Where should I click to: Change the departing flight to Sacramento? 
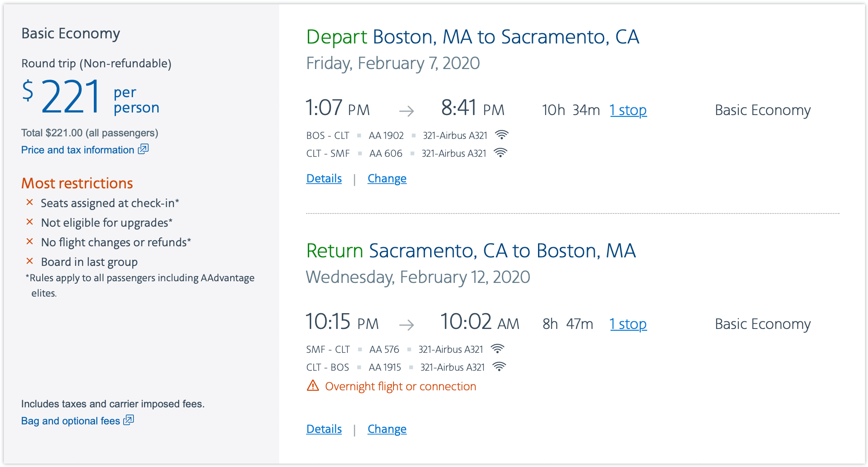coord(387,179)
